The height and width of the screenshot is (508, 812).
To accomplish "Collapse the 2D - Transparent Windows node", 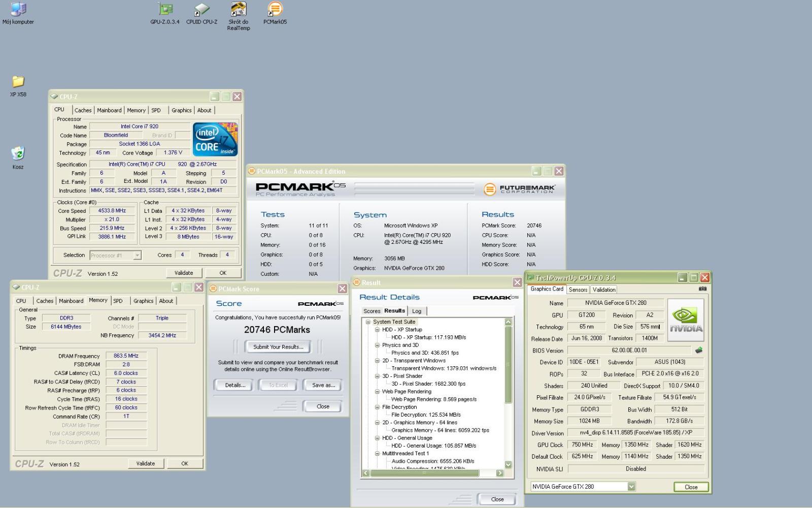I will click(377, 361).
